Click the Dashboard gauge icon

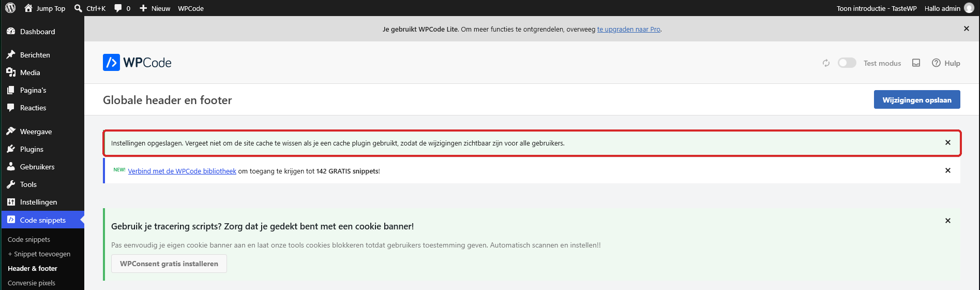[x=11, y=32]
